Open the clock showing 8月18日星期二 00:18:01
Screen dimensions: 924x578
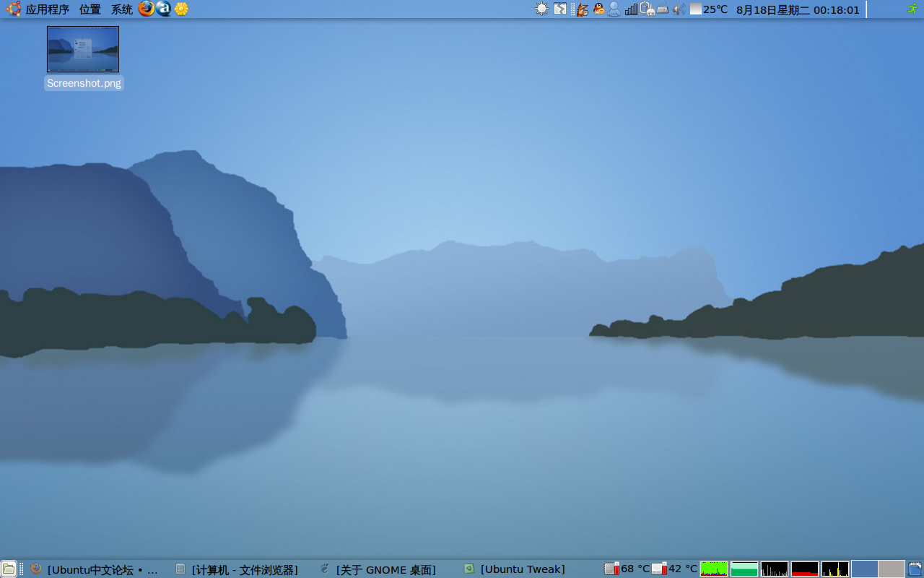(x=798, y=9)
